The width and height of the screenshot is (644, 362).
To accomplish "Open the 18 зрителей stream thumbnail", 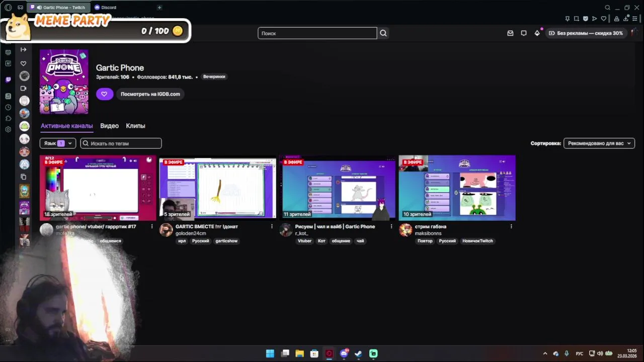I will 98,188.
